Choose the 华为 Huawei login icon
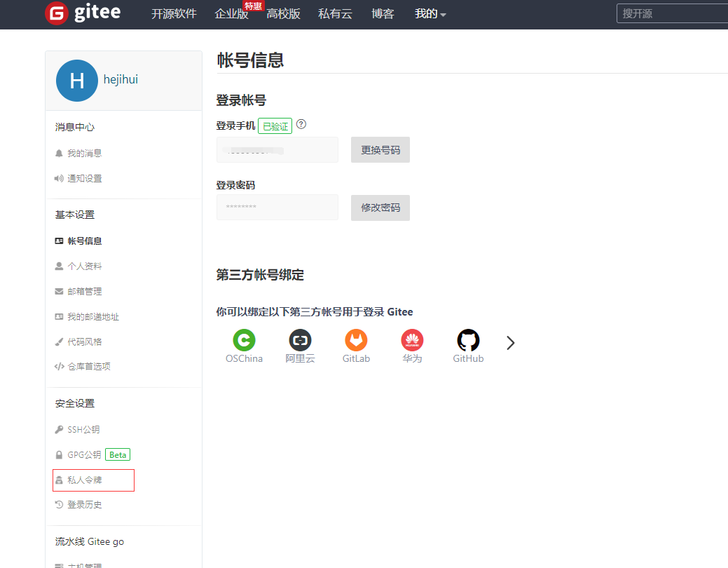 coord(412,341)
